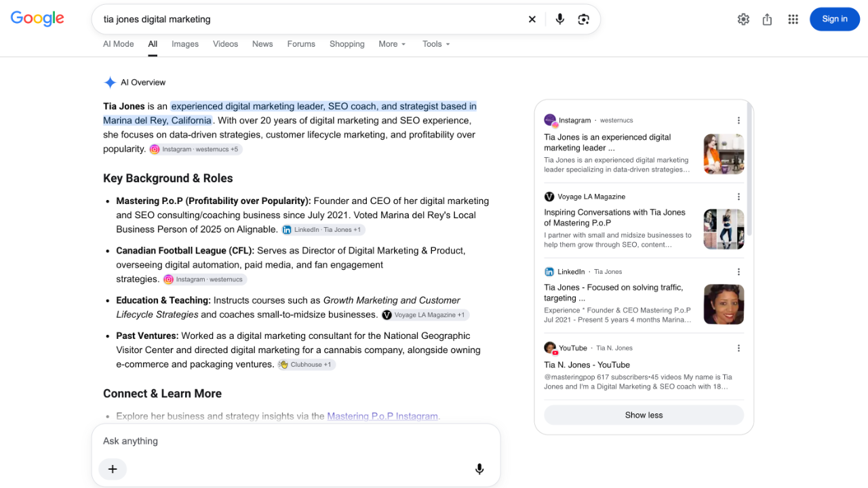Open 'Tia N. Jones - YouTube' result
868x488 pixels.
[587, 365]
